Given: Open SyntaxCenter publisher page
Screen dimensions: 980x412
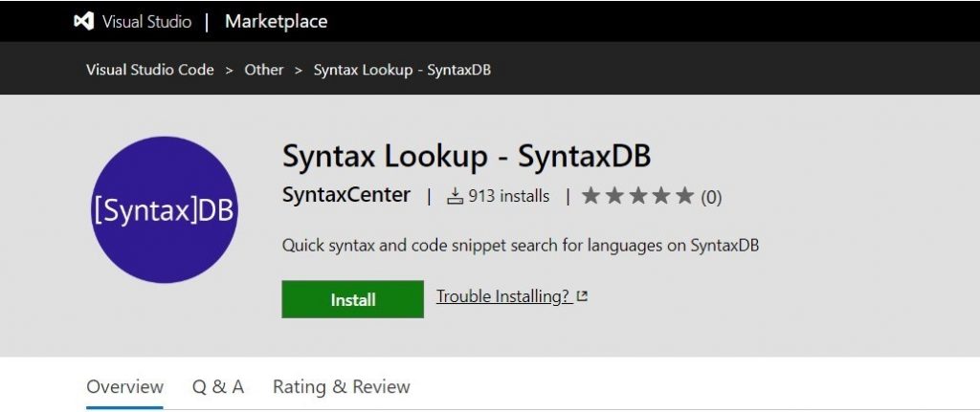Looking at the screenshot, I should [346, 195].
